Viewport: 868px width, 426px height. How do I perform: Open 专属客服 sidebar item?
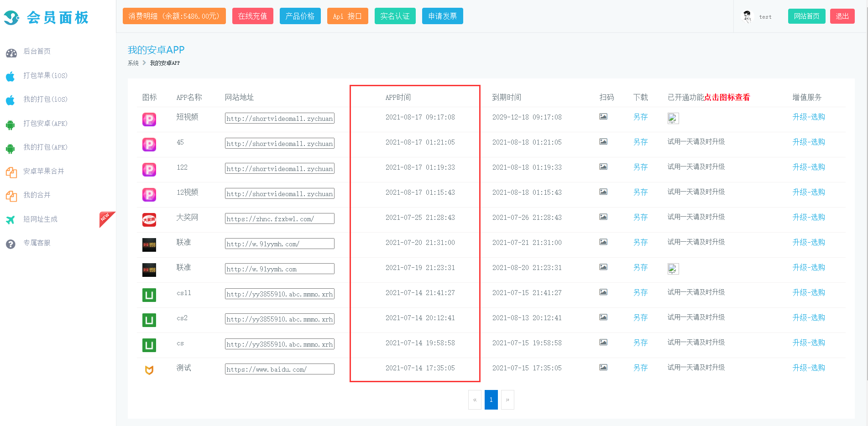[x=37, y=243]
